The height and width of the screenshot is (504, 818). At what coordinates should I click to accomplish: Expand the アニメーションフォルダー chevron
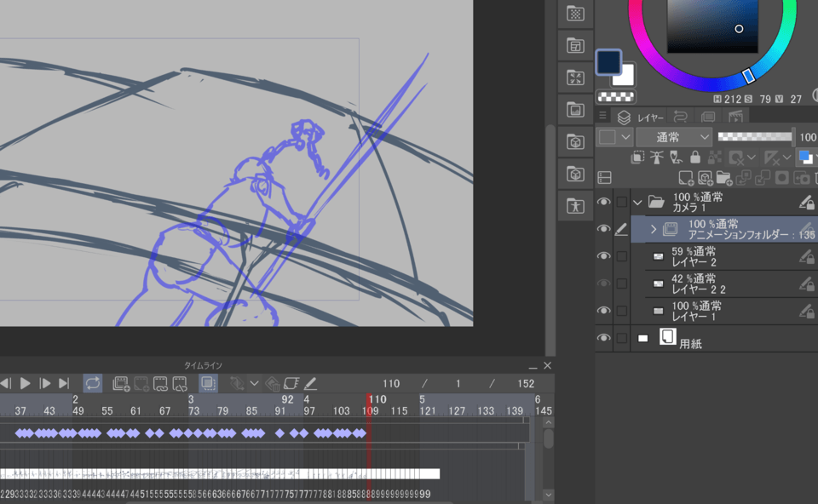pyautogui.click(x=654, y=229)
